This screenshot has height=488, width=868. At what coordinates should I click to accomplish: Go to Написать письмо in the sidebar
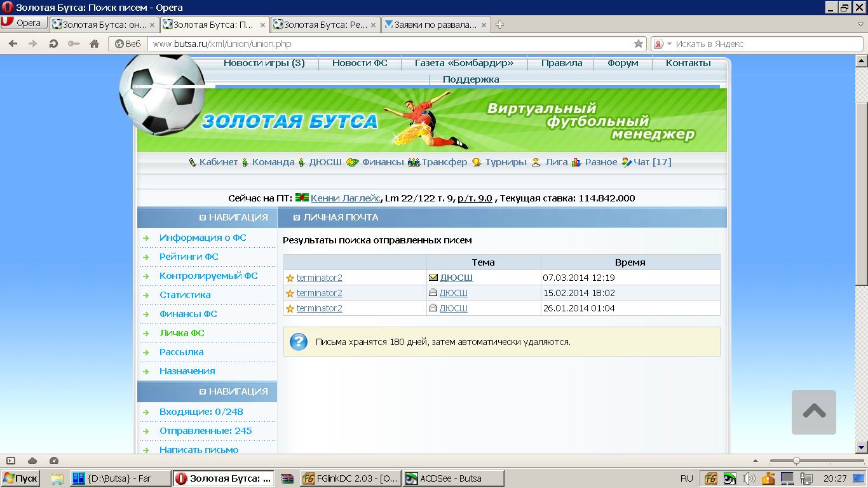pos(199,450)
